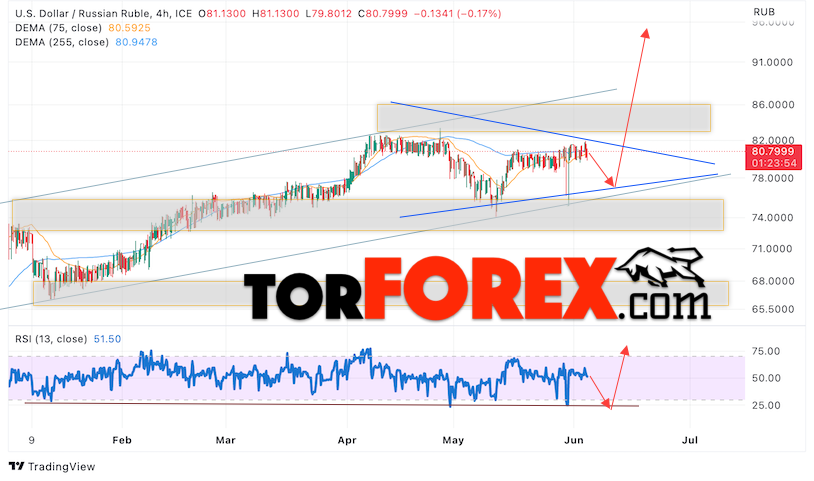Click the DEMA 75 value 80.5925
This screenshot has width=814, height=481.
pyautogui.click(x=129, y=28)
